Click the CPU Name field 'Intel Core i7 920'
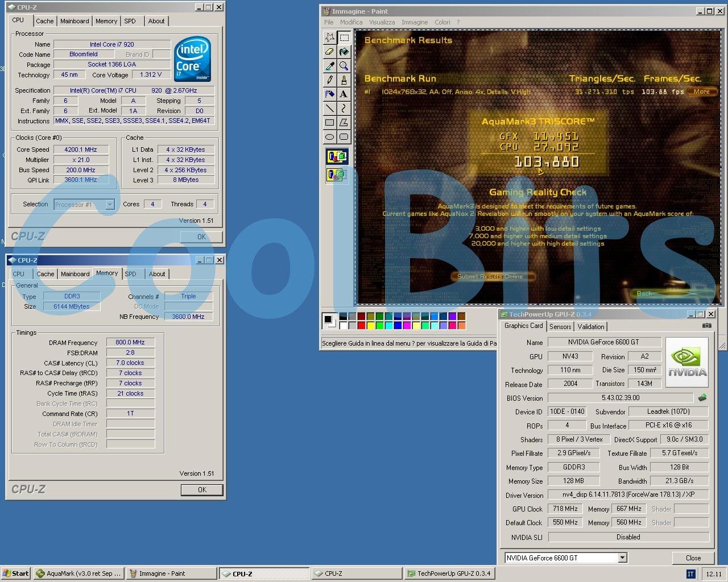Image resolution: width=728 pixels, height=582 pixels. 112,44
